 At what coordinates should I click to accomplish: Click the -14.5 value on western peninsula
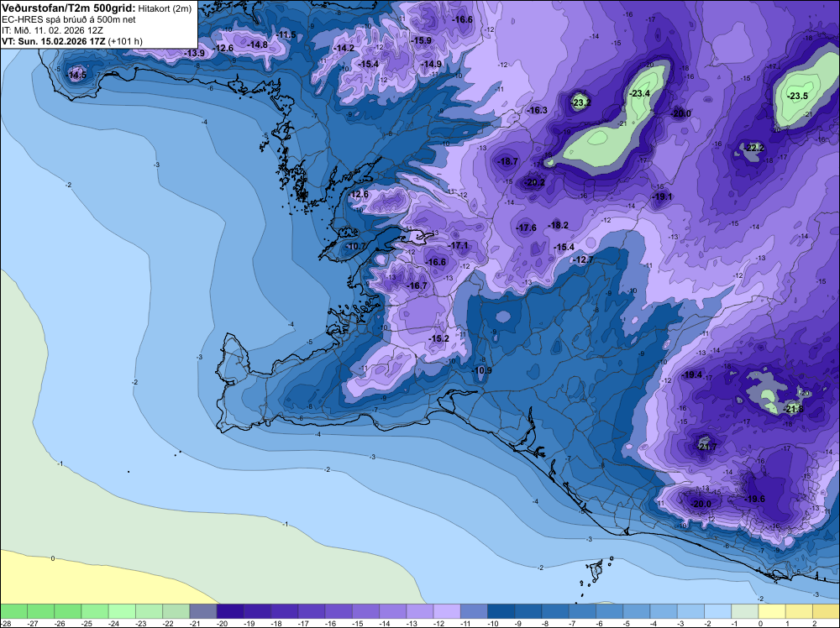coord(76,76)
